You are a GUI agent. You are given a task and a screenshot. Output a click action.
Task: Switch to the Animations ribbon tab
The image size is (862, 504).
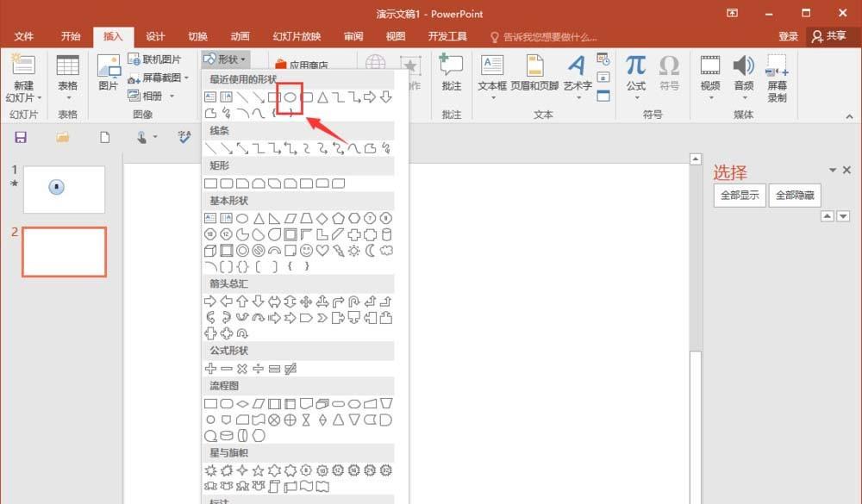[240, 36]
